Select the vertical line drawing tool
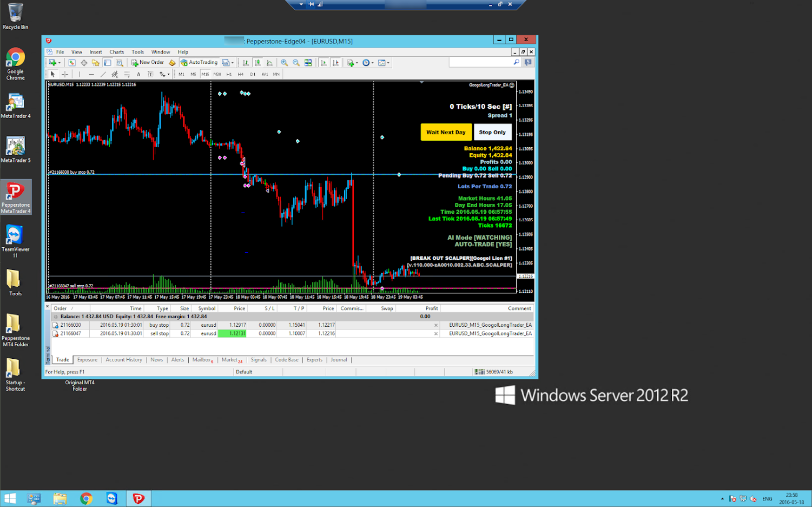Image resolution: width=812 pixels, height=507 pixels. tap(79, 74)
